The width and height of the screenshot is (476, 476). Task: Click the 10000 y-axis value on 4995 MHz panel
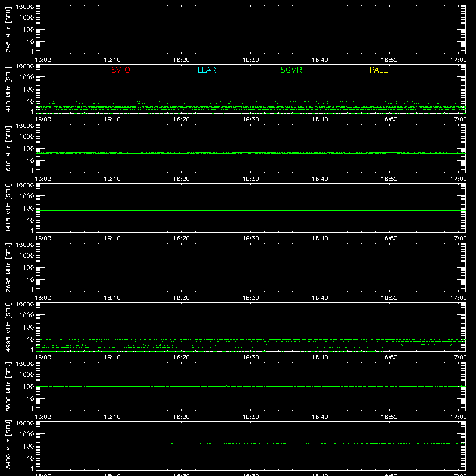coord(25,305)
